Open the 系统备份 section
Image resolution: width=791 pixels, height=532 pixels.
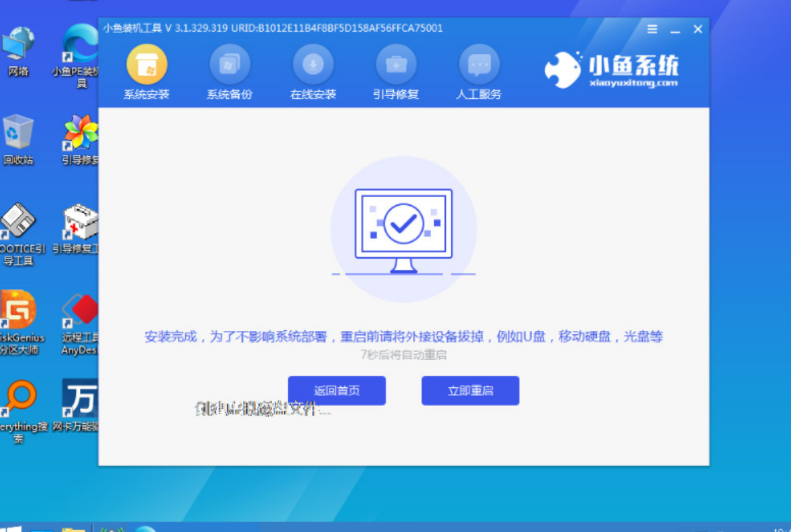[229, 66]
